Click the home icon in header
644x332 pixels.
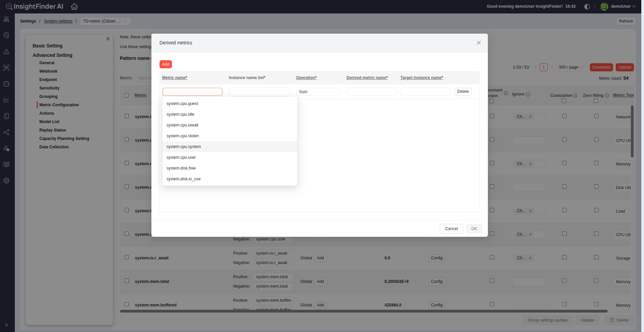click(x=74, y=6)
